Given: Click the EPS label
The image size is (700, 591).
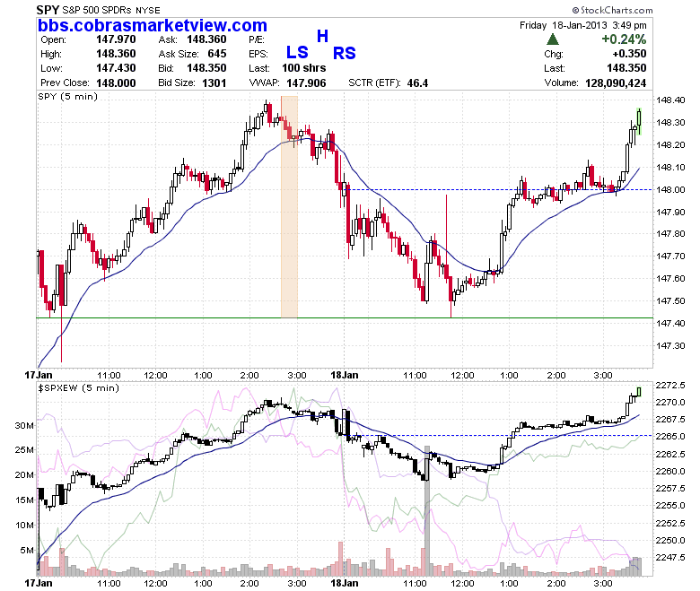Looking at the screenshot, I should [258, 54].
